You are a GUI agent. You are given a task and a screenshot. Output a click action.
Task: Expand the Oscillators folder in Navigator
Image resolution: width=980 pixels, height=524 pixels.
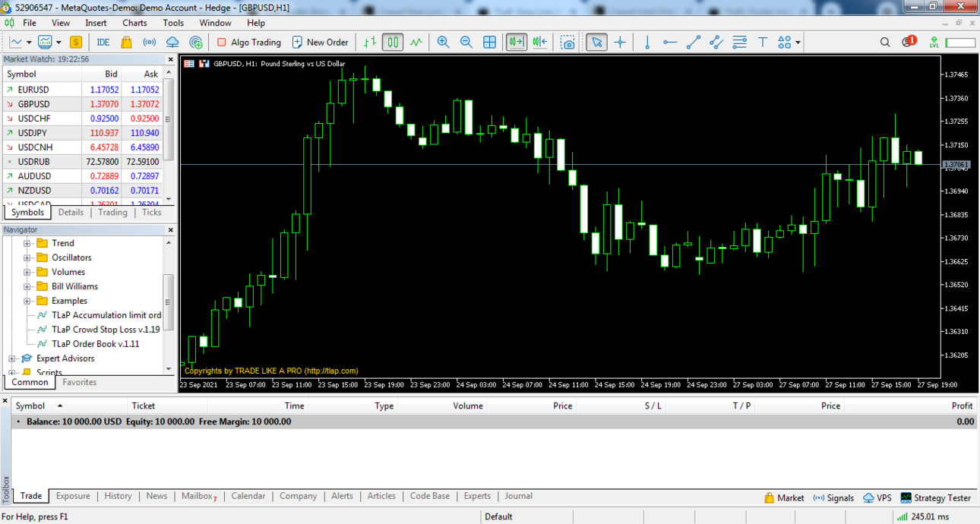pyautogui.click(x=27, y=258)
